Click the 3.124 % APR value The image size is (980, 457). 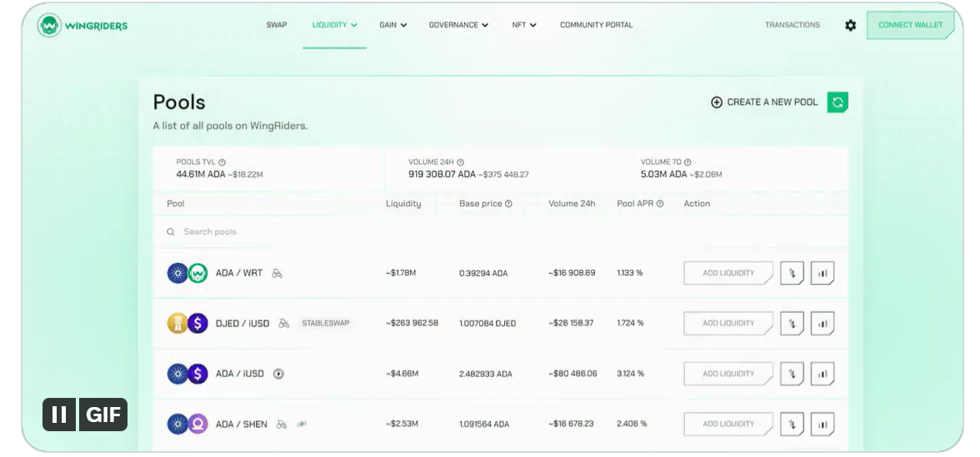(630, 374)
